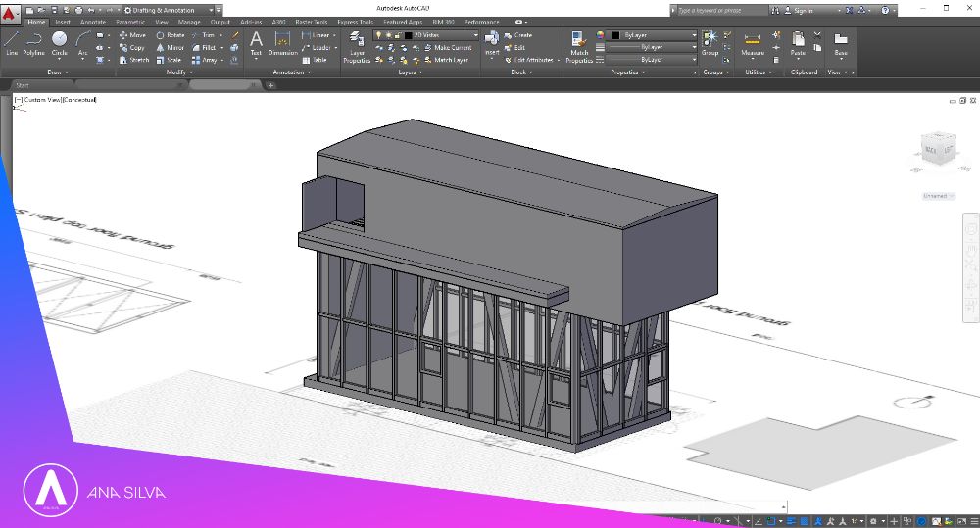This screenshot has height=528, width=980.
Task: Click the Group tool
Action: (x=710, y=44)
